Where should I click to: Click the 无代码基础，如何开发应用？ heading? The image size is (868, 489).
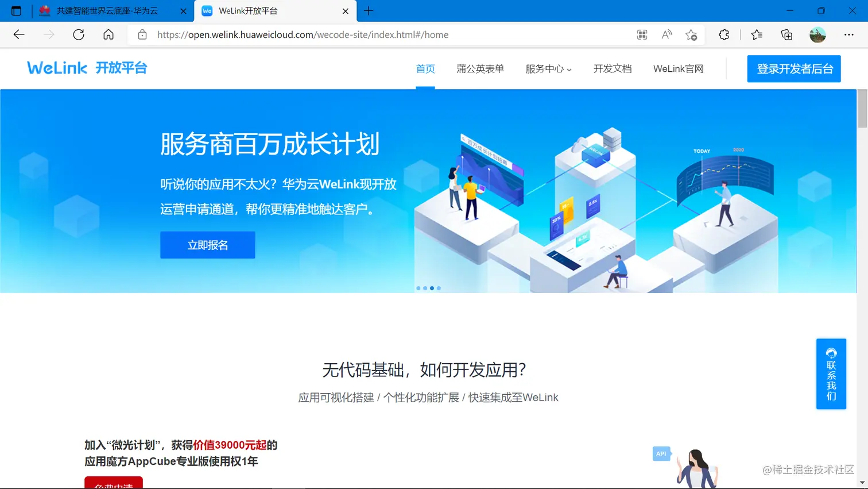coord(424,369)
